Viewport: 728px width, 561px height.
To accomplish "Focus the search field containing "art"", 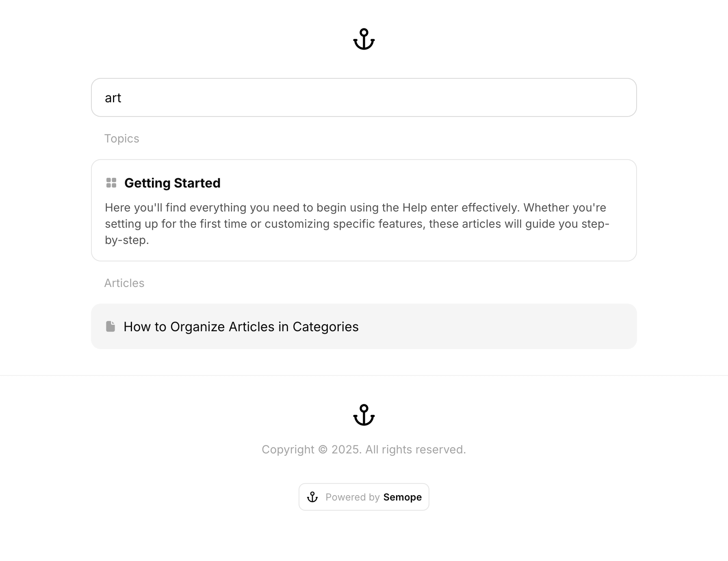I will [364, 97].
